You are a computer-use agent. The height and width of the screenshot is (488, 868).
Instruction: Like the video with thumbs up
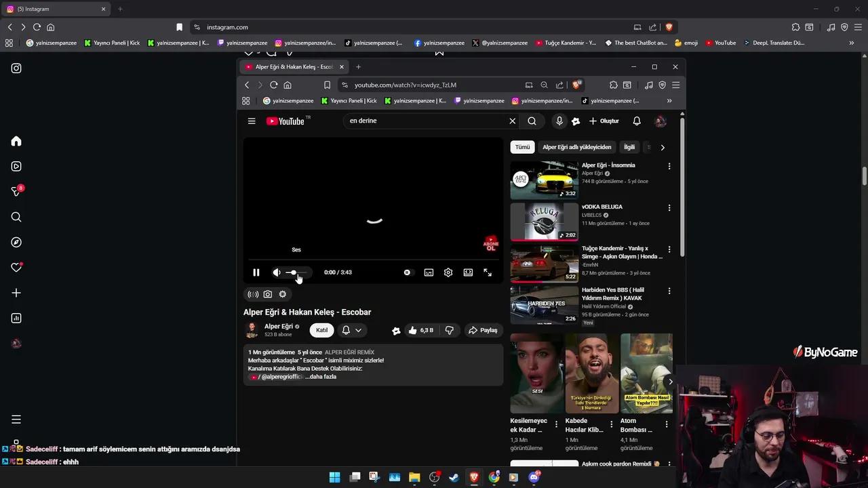coord(420,330)
